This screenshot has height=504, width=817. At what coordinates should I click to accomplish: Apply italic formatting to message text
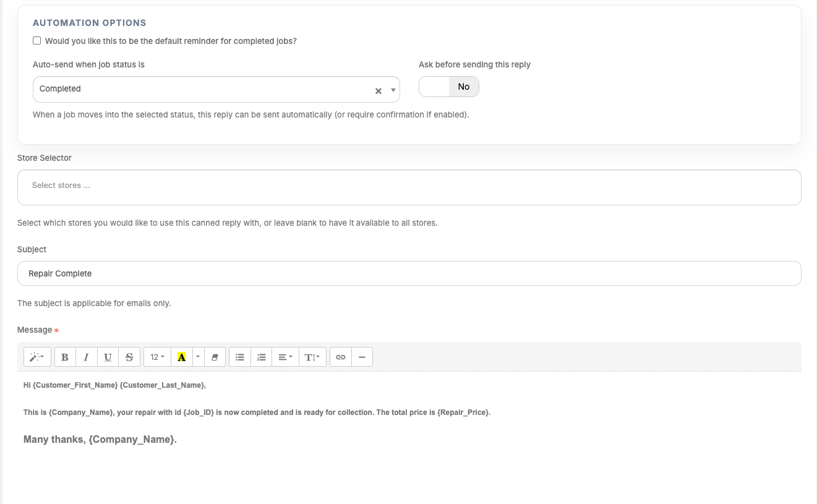[x=86, y=357]
